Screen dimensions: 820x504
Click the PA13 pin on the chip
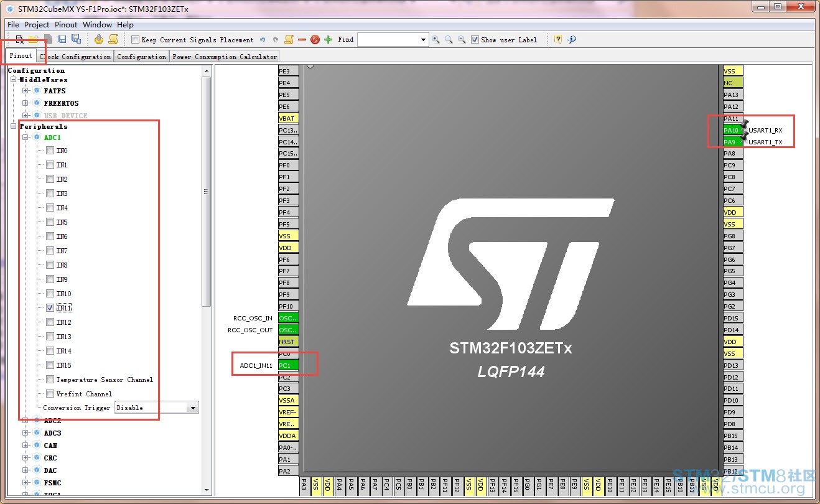pos(733,95)
